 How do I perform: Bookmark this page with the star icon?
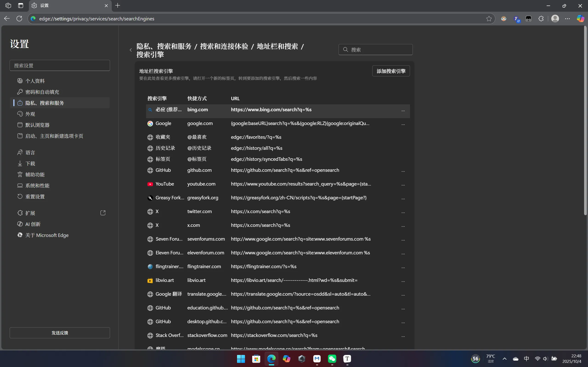click(489, 19)
